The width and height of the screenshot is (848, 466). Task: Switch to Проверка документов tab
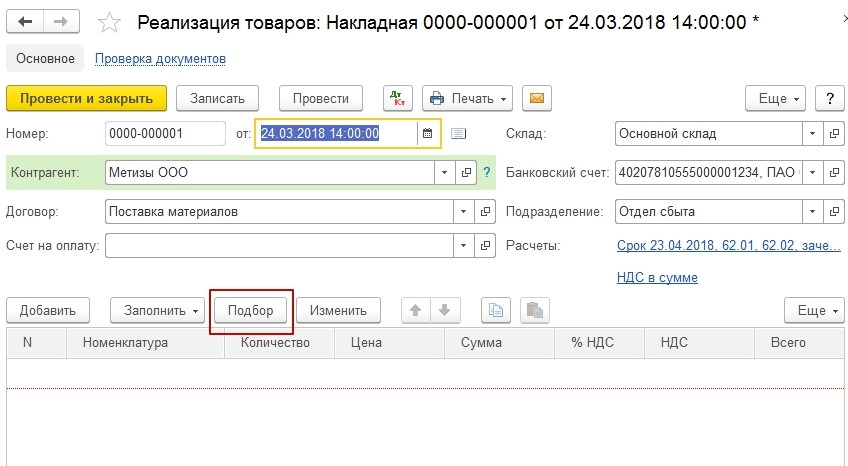click(x=160, y=59)
